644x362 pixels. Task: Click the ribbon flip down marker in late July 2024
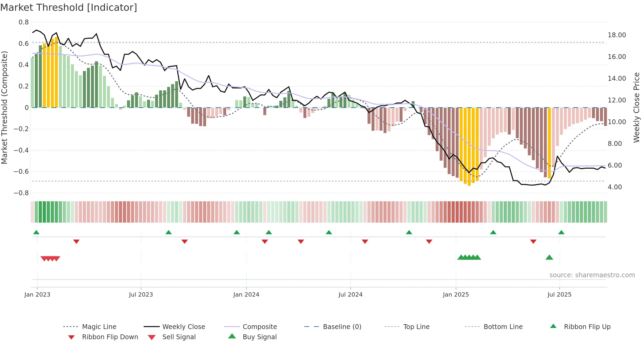[x=365, y=242]
